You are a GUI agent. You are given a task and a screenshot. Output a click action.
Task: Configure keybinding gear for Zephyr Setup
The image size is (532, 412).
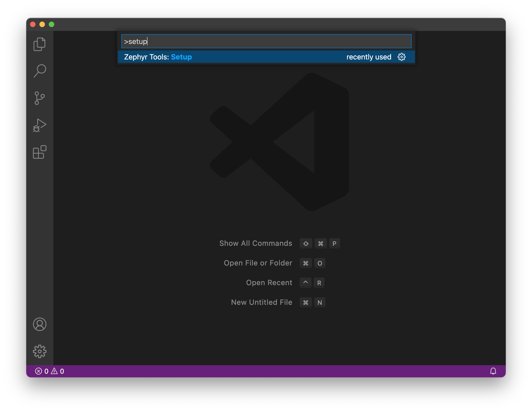[x=401, y=57]
